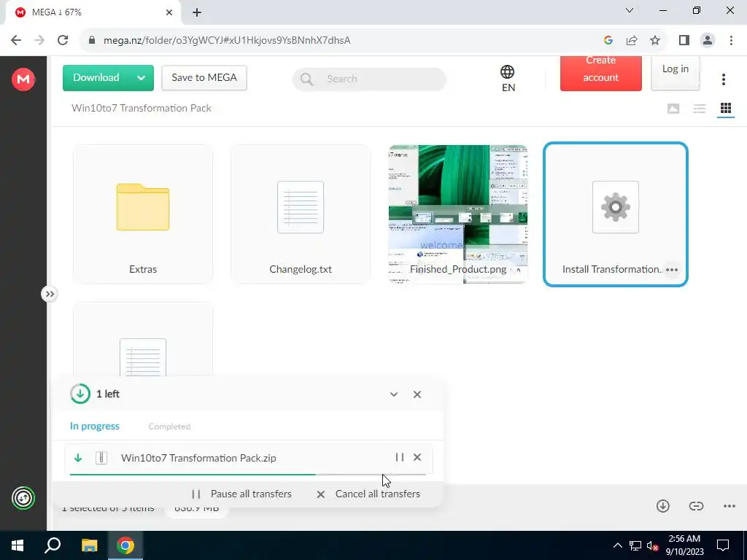This screenshot has width=747, height=560.
Task: Click the zip download progress bar
Action: point(248,474)
